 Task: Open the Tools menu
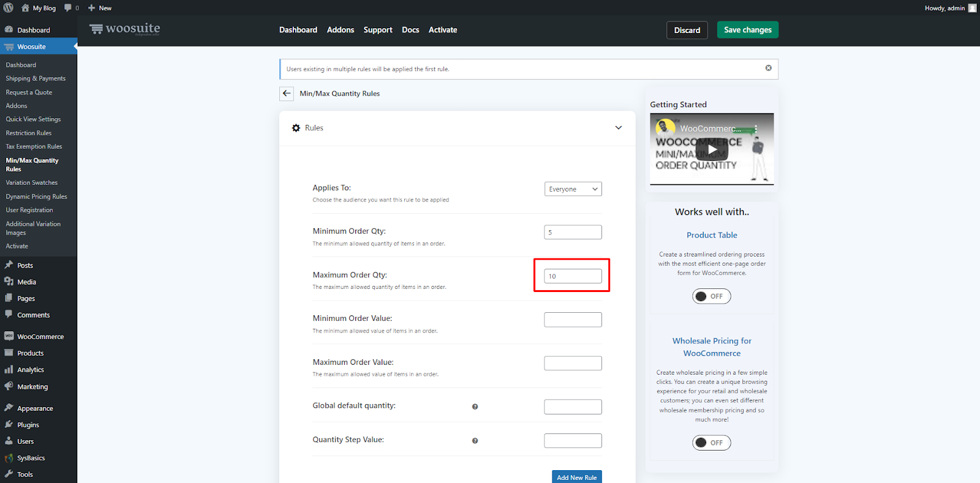coord(24,474)
